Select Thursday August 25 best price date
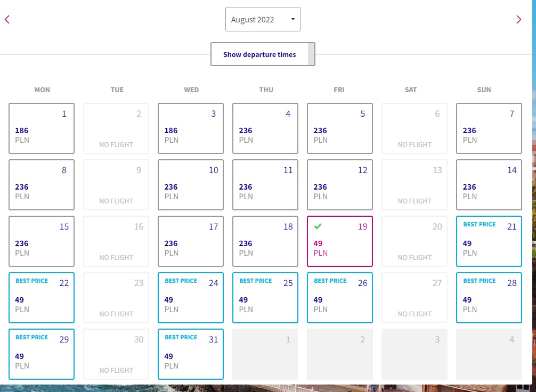Viewport: 536px width, 392px height. pos(265,297)
